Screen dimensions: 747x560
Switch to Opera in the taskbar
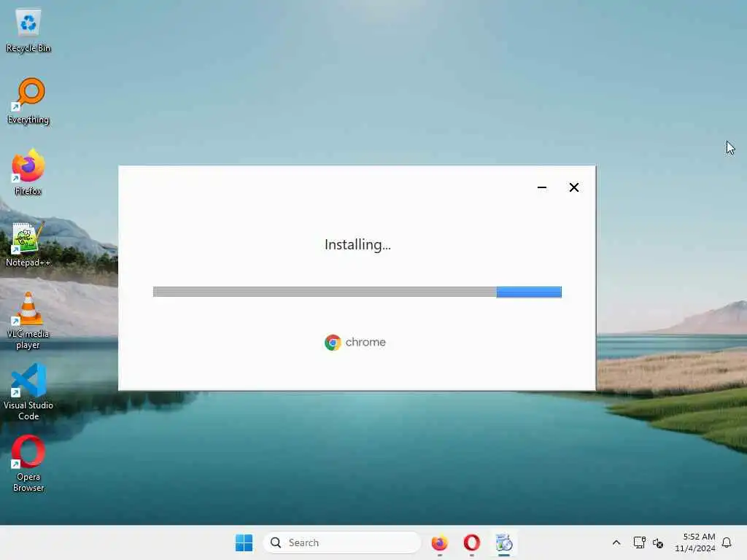(x=472, y=542)
